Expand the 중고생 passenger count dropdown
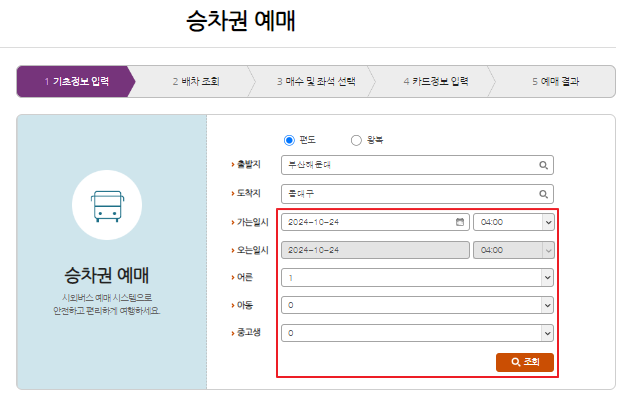 [x=417, y=333]
